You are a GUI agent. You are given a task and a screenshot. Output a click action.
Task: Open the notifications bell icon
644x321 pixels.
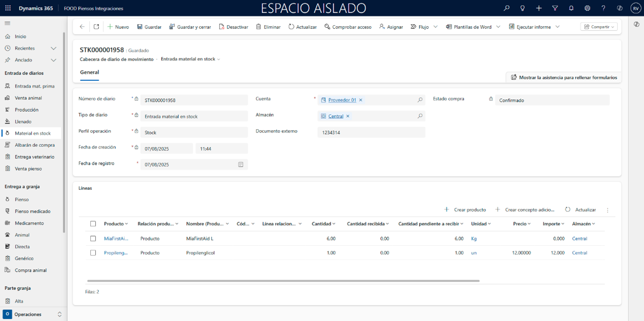point(571,8)
